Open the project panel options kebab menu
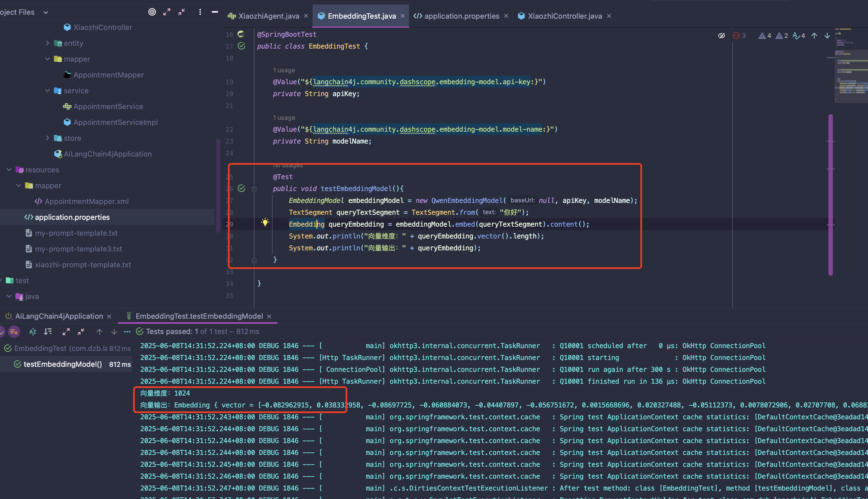This screenshot has height=499, width=868. pos(200,12)
